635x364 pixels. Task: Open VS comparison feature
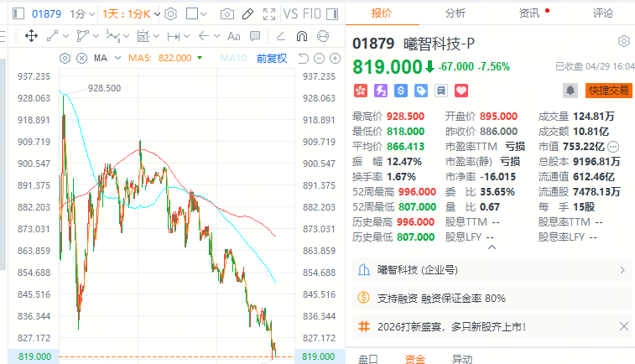pos(290,14)
